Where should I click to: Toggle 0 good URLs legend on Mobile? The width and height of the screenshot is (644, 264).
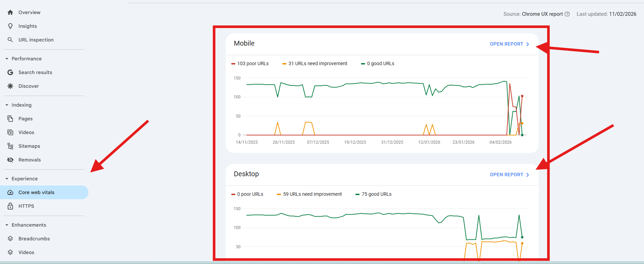(377, 63)
